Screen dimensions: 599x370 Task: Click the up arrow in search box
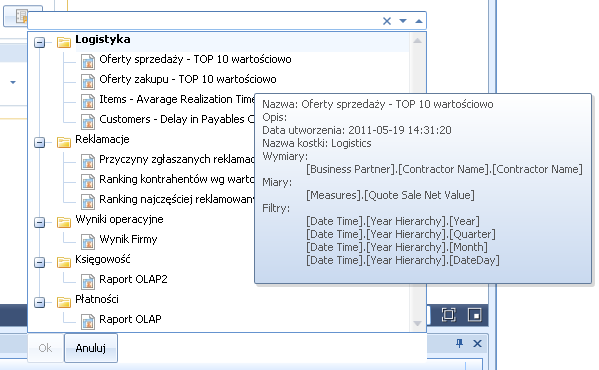[419, 21]
